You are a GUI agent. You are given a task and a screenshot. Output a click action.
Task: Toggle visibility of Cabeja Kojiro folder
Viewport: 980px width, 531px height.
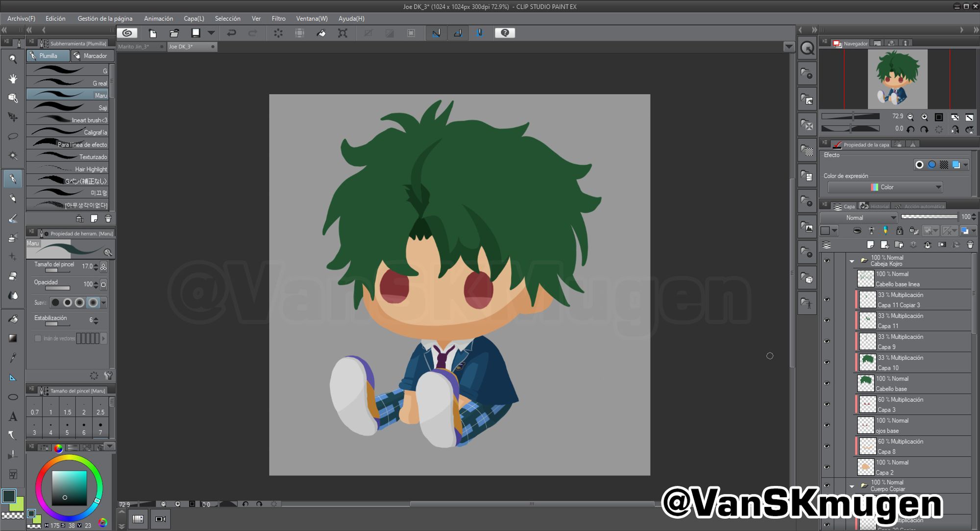827,261
